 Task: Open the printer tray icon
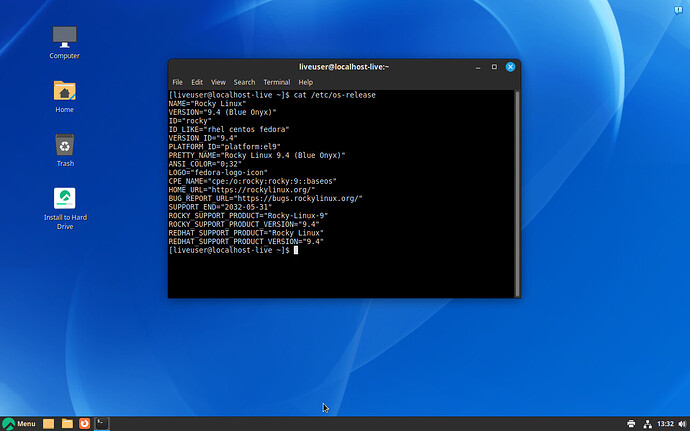click(631, 424)
